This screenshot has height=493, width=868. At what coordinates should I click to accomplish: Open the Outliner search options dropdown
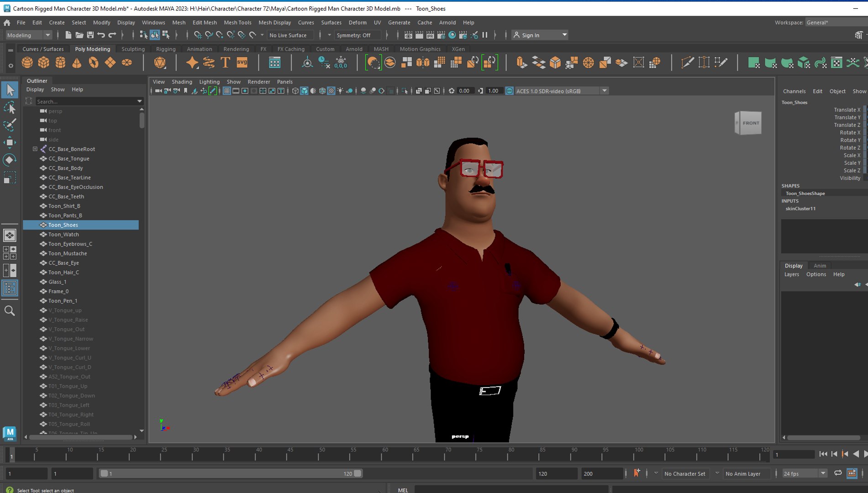coord(140,101)
